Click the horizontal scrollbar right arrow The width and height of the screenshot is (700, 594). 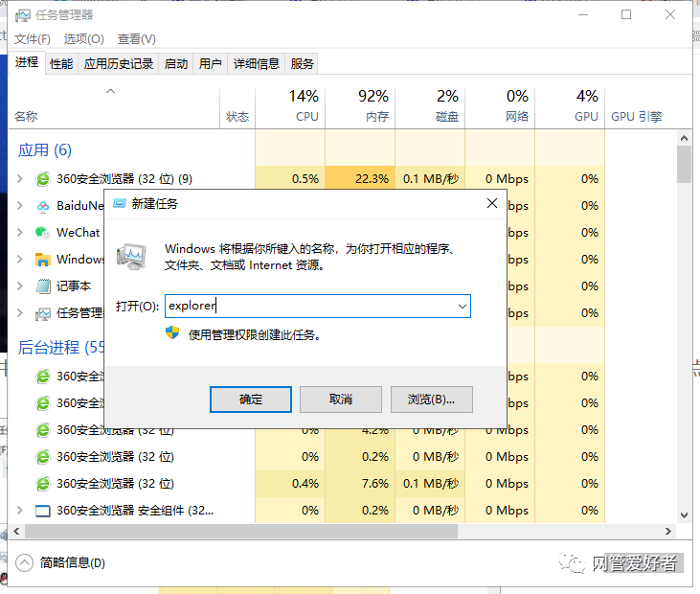[x=668, y=531]
